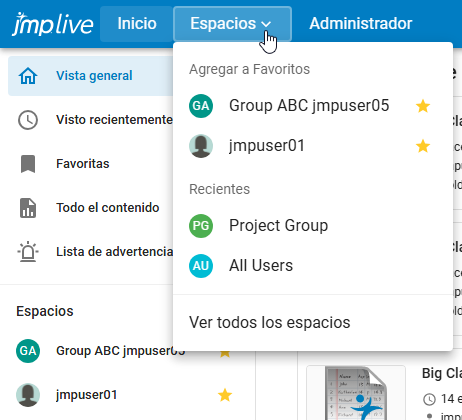
Task: Click Ver todos los espacios link
Action: click(270, 322)
